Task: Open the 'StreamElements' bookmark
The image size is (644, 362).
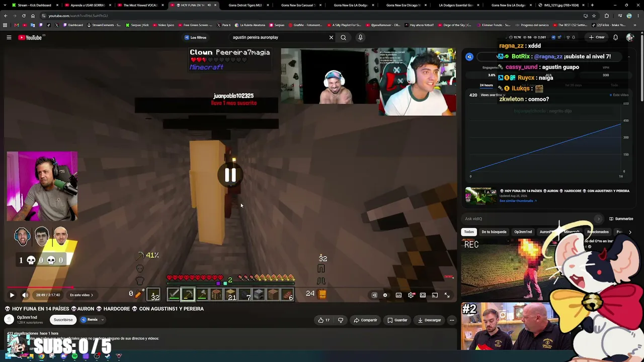Action: [x=105, y=25]
